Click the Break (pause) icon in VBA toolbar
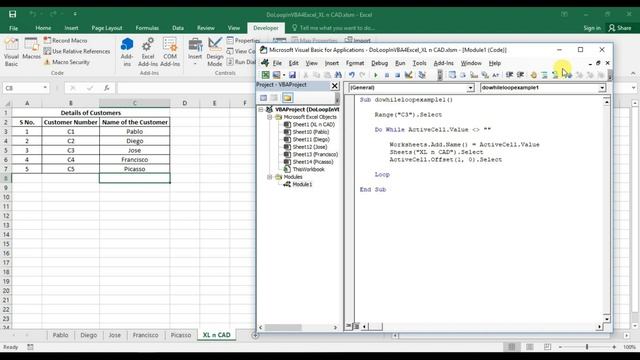 (x=387, y=75)
